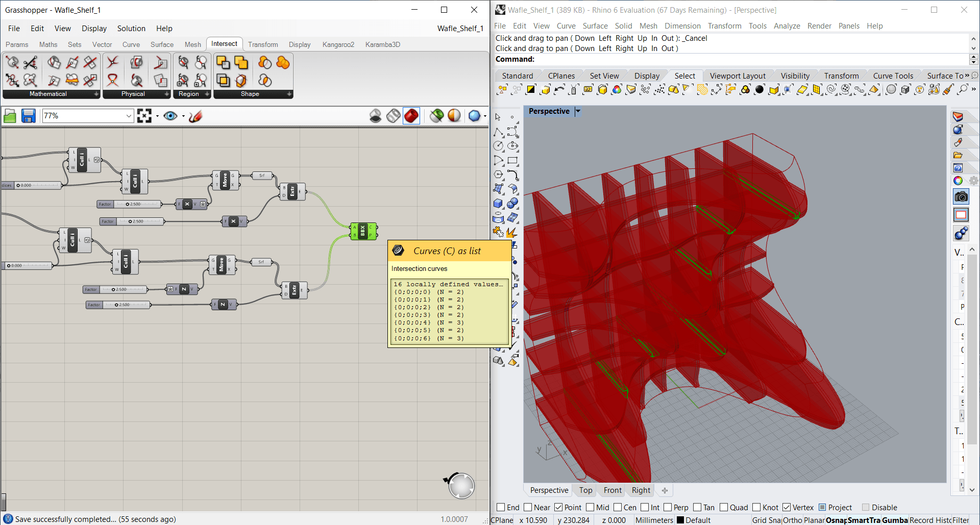Screen dimensions: 980x525
Task: Open the Perspective viewport dropdown arrow
Action: coord(578,111)
